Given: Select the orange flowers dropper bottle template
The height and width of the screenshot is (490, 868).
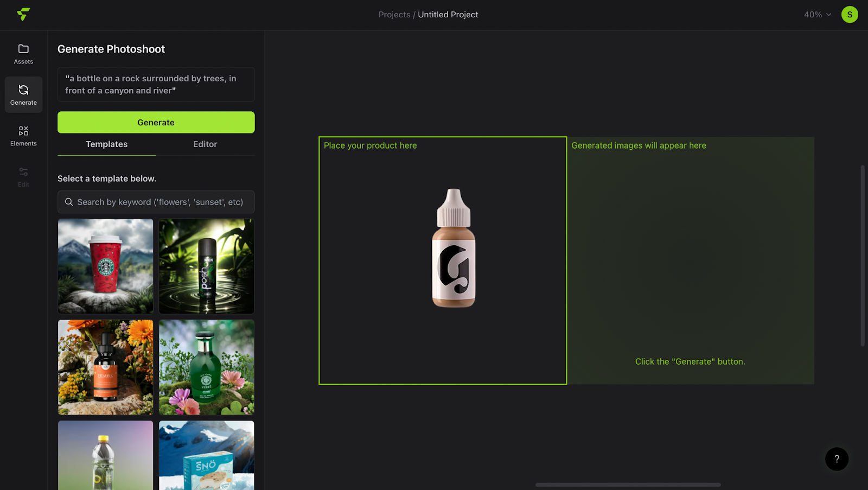Looking at the screenshot, I should click(x=105, y=367).
